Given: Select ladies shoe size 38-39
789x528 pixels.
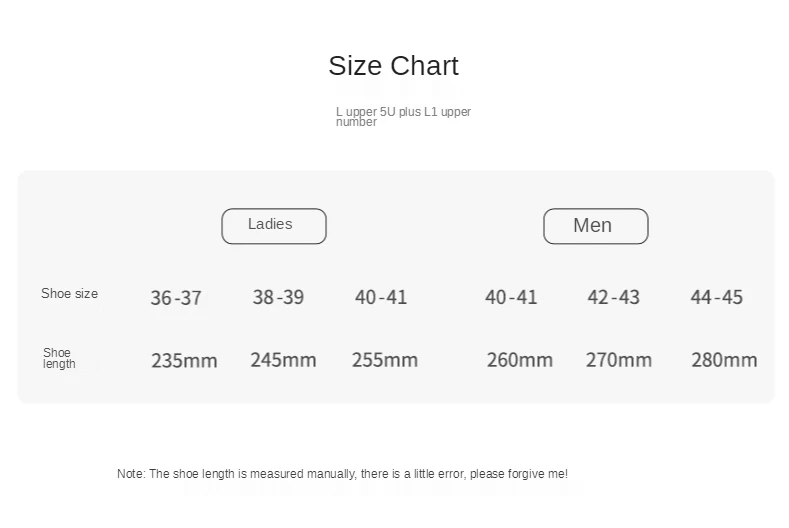Looking at the screenshot, I should tap(278, 297).
